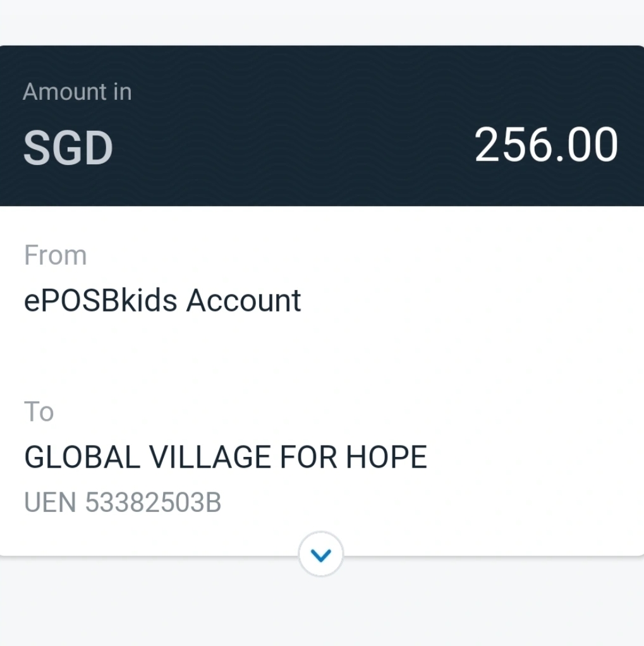The height and width of the screenshot is (646, 644).
Task: Click the 'To' field label
Action: (x=39, y=412)
